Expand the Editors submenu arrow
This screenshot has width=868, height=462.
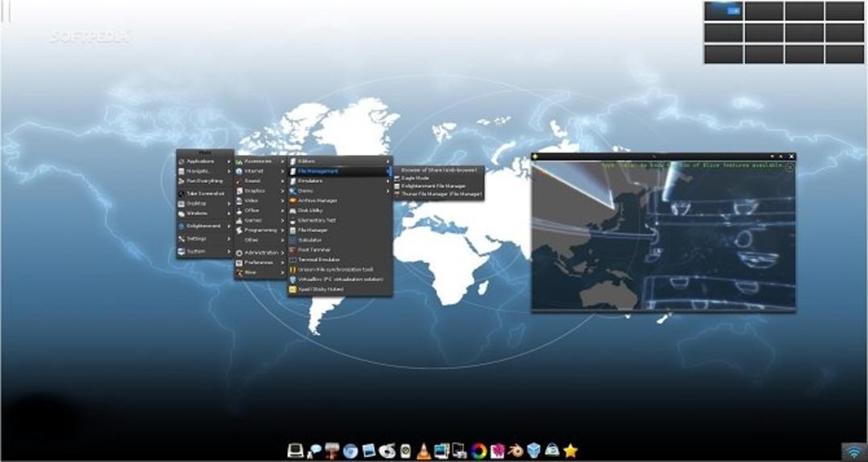(387, 161)
